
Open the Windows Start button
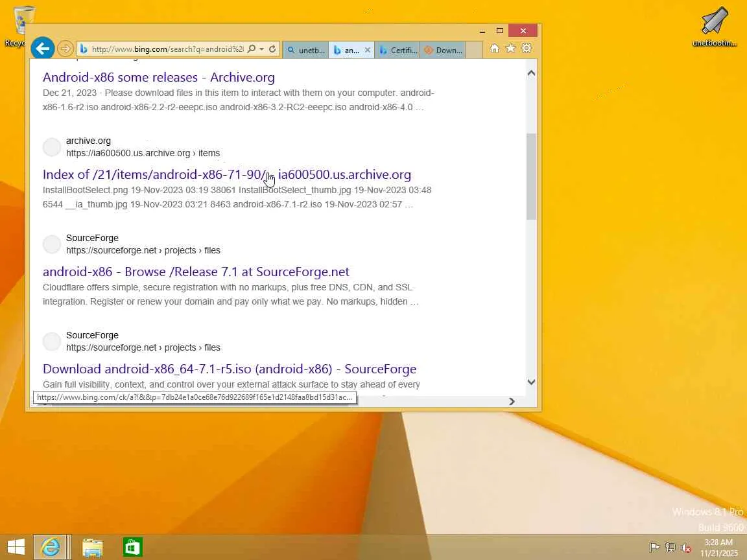click(16, 546)
